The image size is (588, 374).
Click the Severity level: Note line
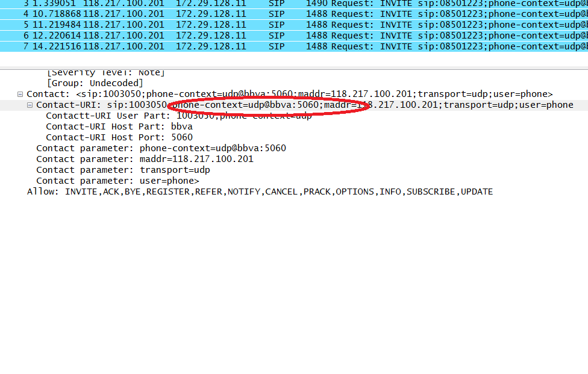click(x=105, y=73)
